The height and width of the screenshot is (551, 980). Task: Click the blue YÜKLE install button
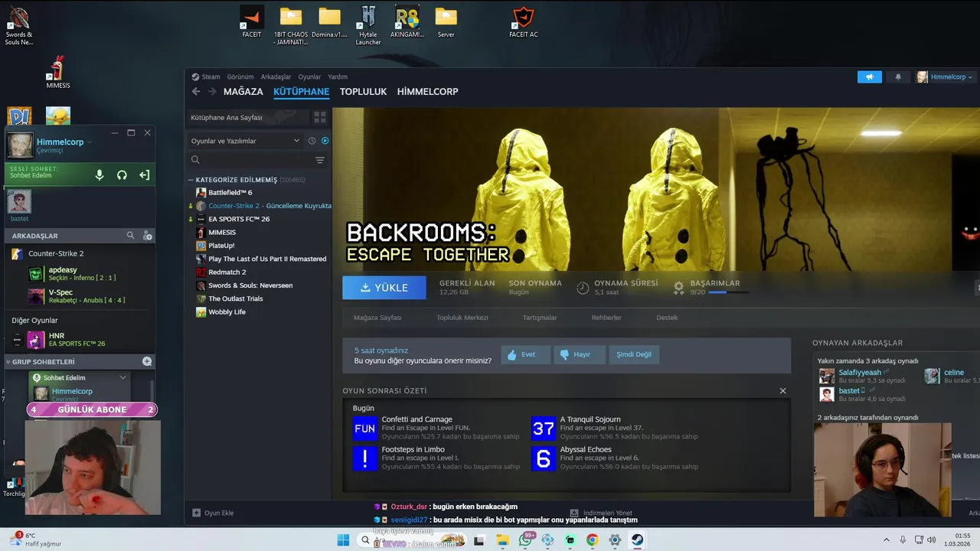(x=384, y=288)
